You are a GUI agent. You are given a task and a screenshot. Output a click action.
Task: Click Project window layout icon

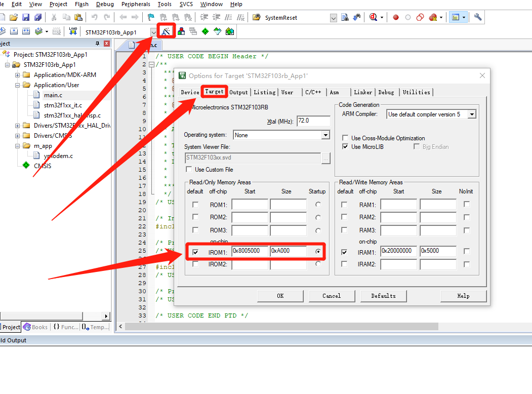click(456, 17)
